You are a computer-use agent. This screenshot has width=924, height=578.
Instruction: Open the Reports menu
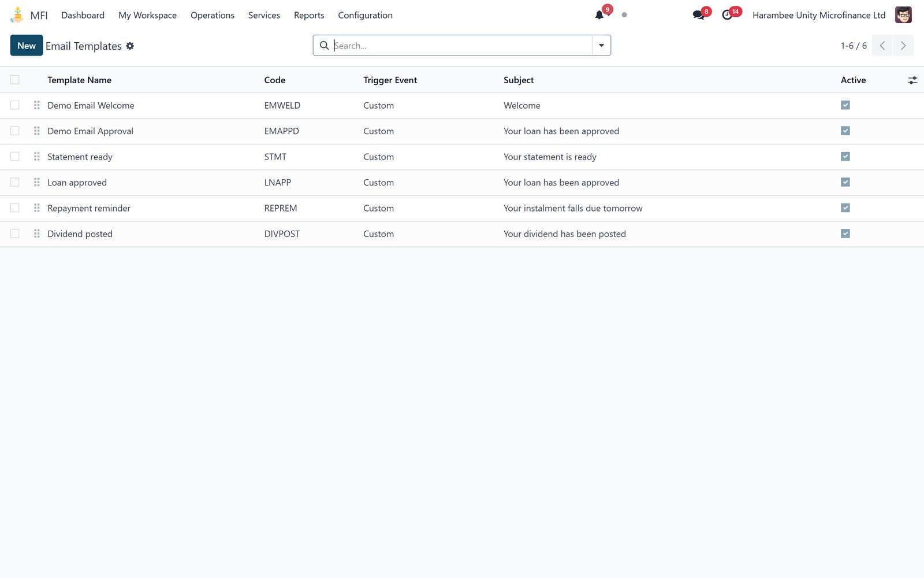(309, 15)
